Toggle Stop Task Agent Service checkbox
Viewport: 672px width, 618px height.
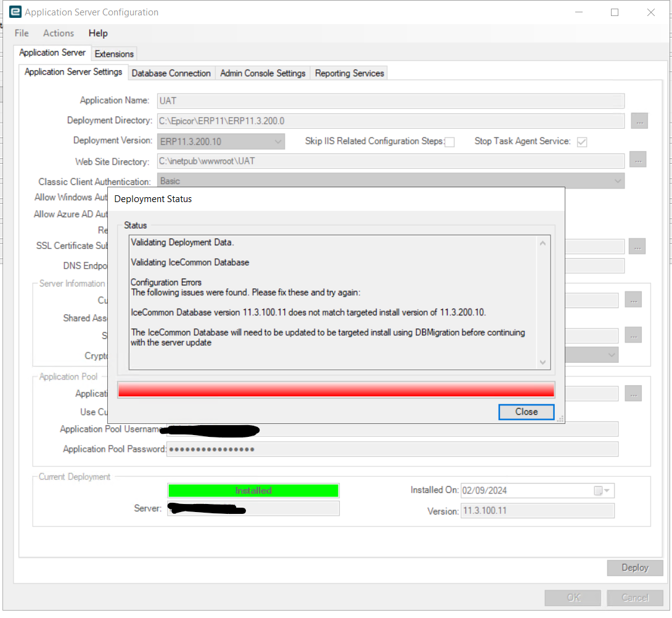pyautogui.click(x=581, y=142)
